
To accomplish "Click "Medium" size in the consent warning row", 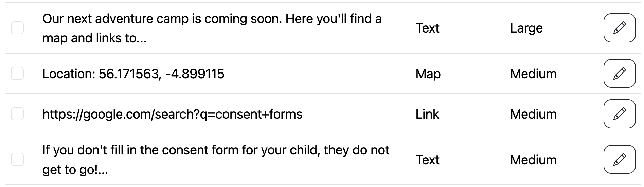I will click(x=533, y=160).
